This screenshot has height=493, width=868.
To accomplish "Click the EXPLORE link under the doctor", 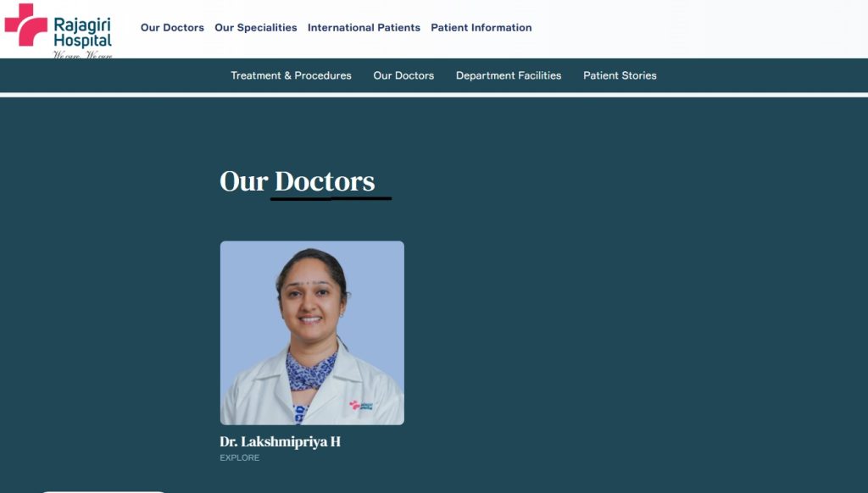I will tap(240, 457).
